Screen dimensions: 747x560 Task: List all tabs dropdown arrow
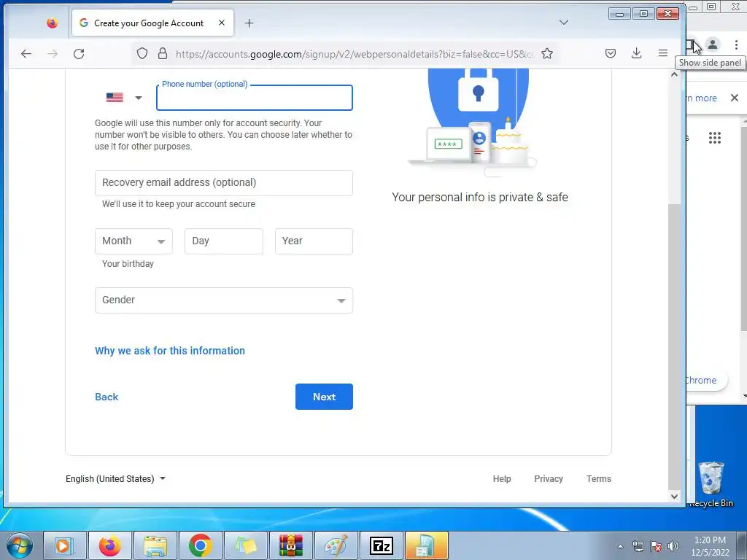pos(564,23)
